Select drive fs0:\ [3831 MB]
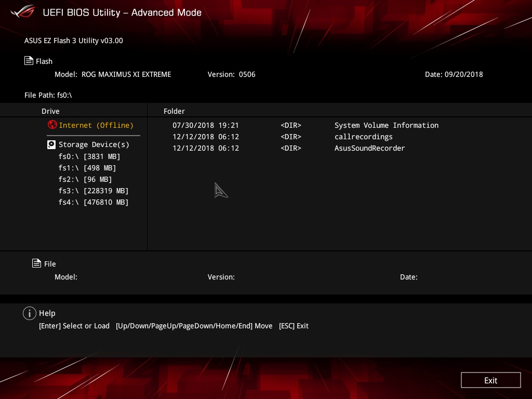Viewport: 532px width, 399px height. 89,156
